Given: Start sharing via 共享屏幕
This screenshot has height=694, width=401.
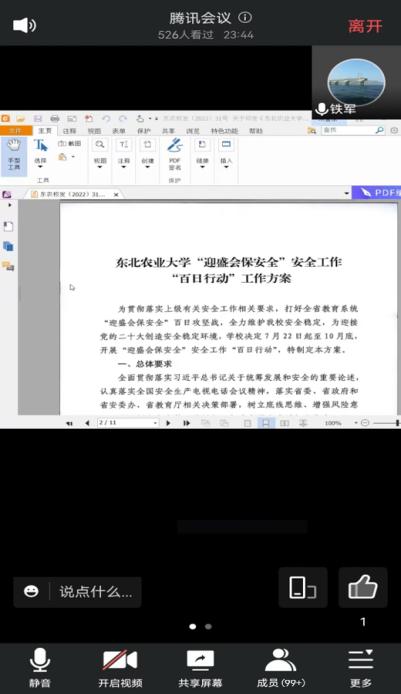Looking at the screenshot, I should coord(200,667).
